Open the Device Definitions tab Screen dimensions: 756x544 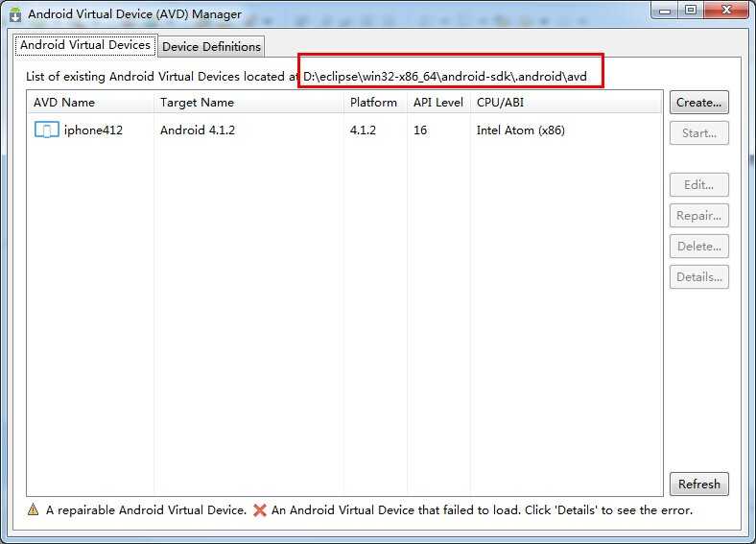point(211,47)
